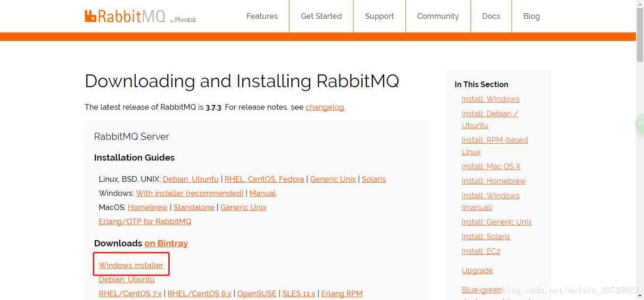The width and height of the screenshot is (644, 300).
Task: Open Generic Unix link in MacOS row
Action: click(243, 207)
